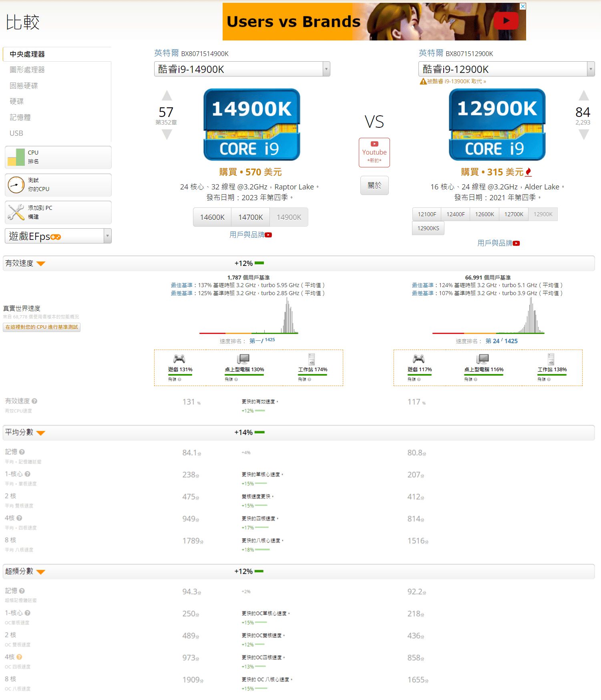Screen dimensions: 601x700
Task: Switch to the 12900KS tab
Action: tap(428, 228)
